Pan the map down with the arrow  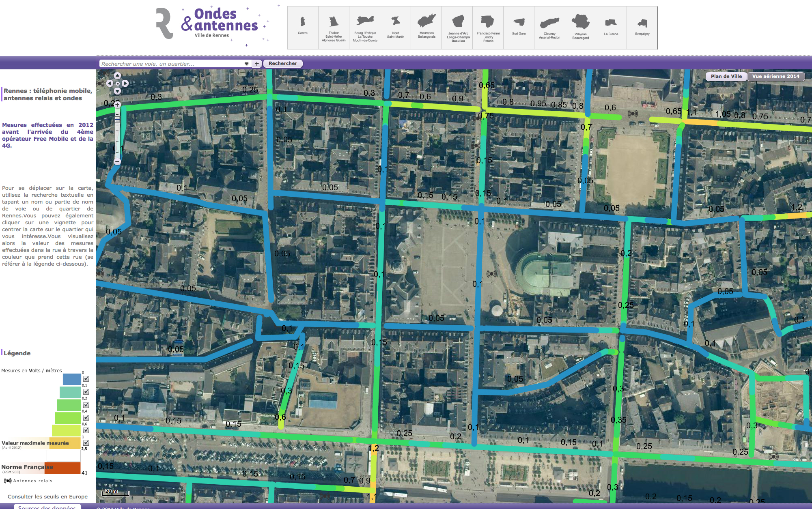[x=117, y=91]
